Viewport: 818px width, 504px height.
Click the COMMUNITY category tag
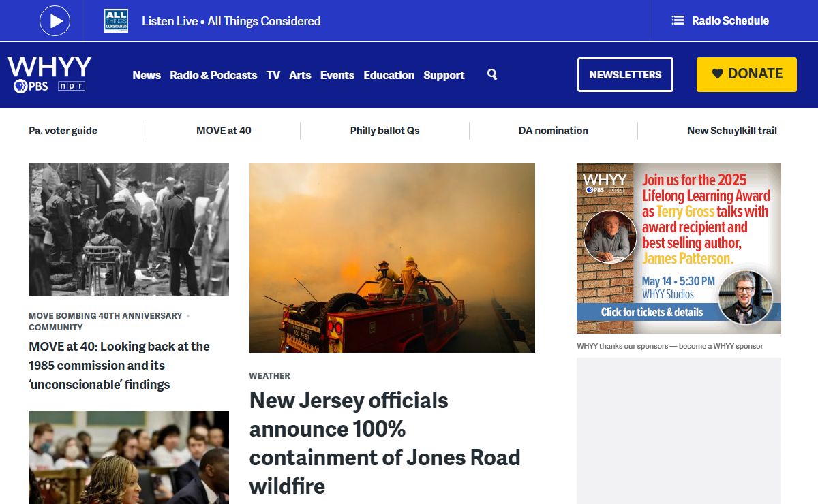pos(55,328)
